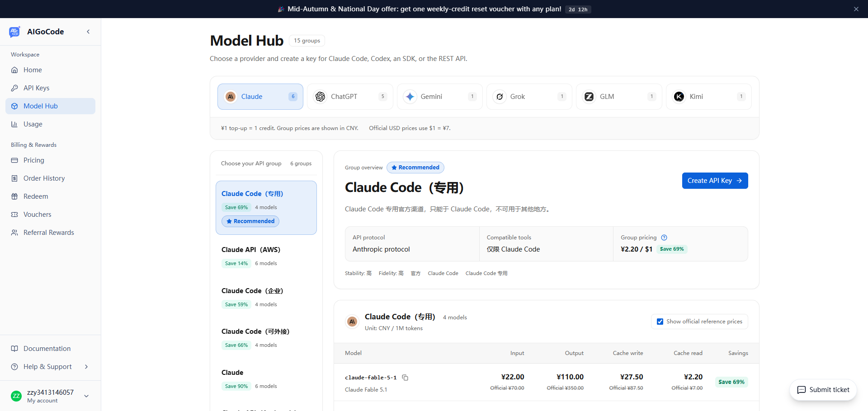This screenshot has width=868, height=411.
Task: Switch to the GLM provider tab
Action: click(619, 97)
